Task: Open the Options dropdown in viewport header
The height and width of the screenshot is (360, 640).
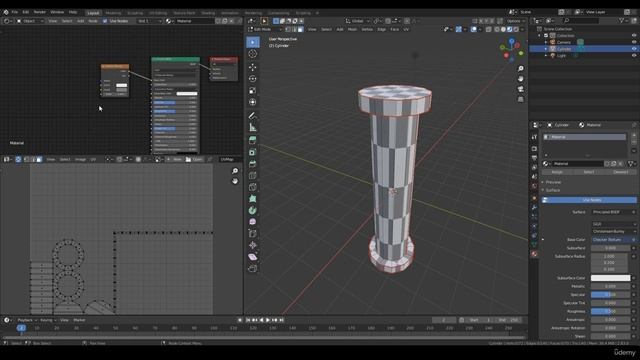Action: [516, 21]
